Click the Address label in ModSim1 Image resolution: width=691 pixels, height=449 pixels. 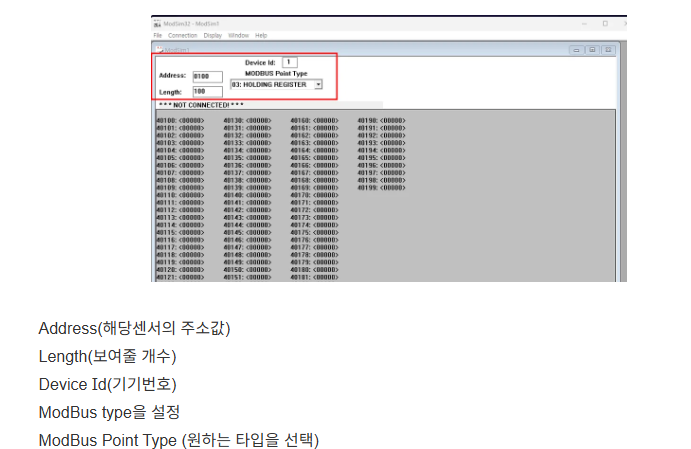coord(172,75)
